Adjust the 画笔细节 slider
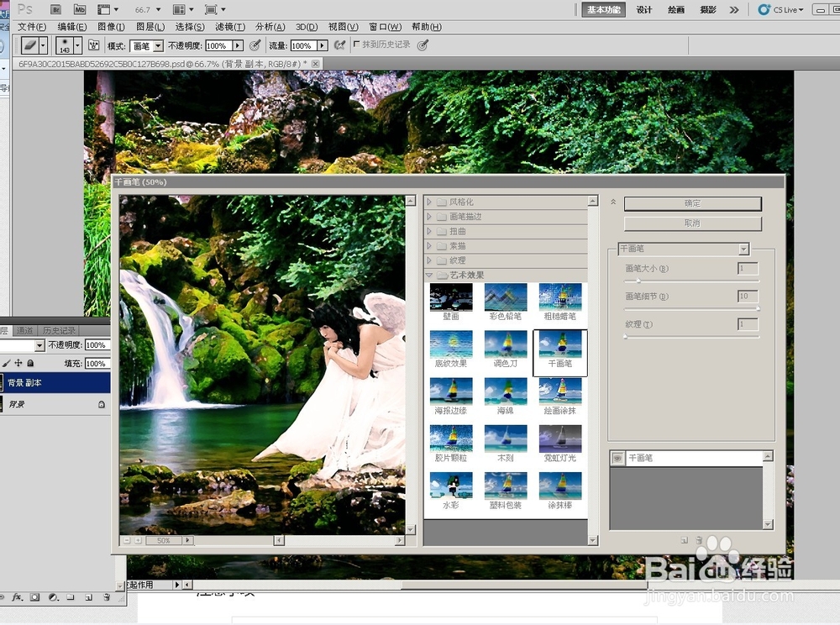Viewport: 840px width, 625px height. tap(757, 308)
